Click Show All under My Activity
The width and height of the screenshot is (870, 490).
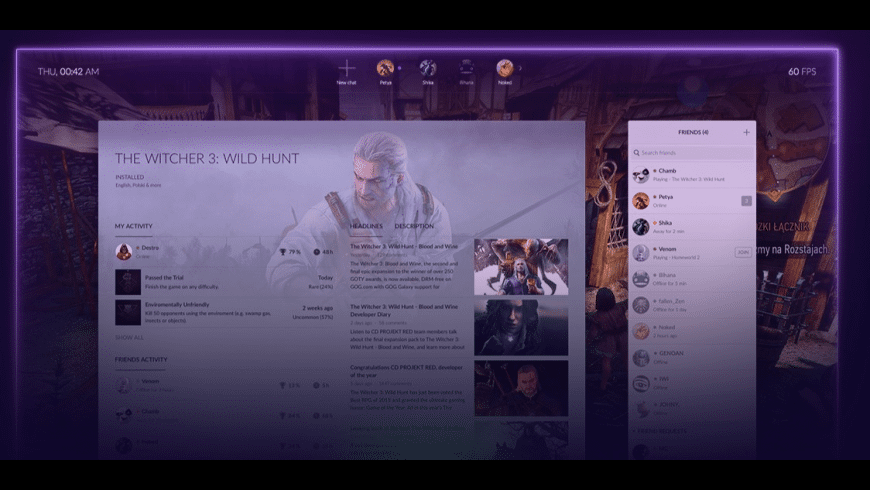[x=129, y=337]
